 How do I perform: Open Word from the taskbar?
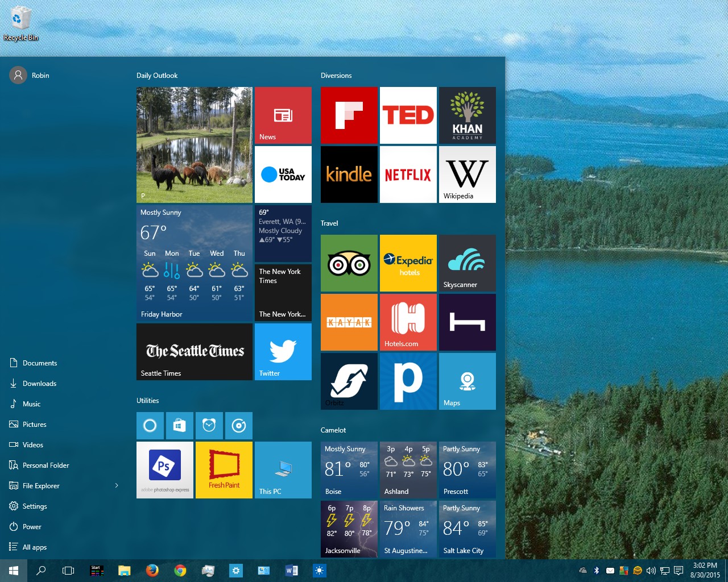(x=292, y=571)
